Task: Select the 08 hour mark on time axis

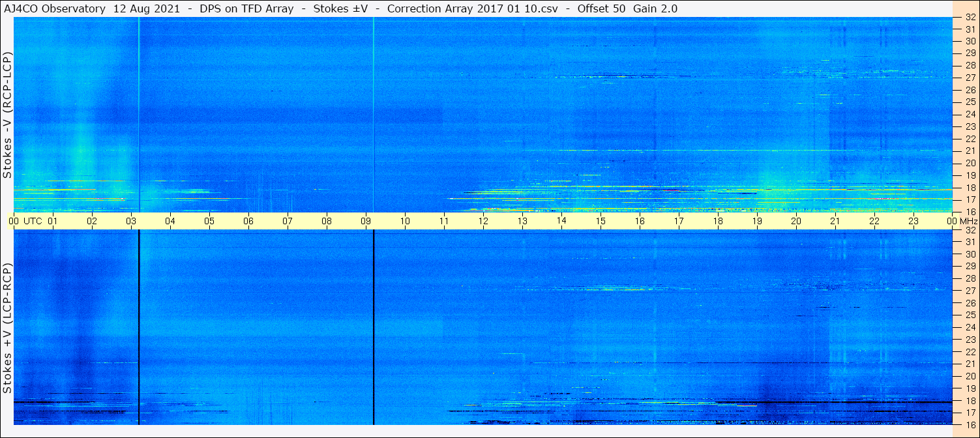Action: point(327,221)
